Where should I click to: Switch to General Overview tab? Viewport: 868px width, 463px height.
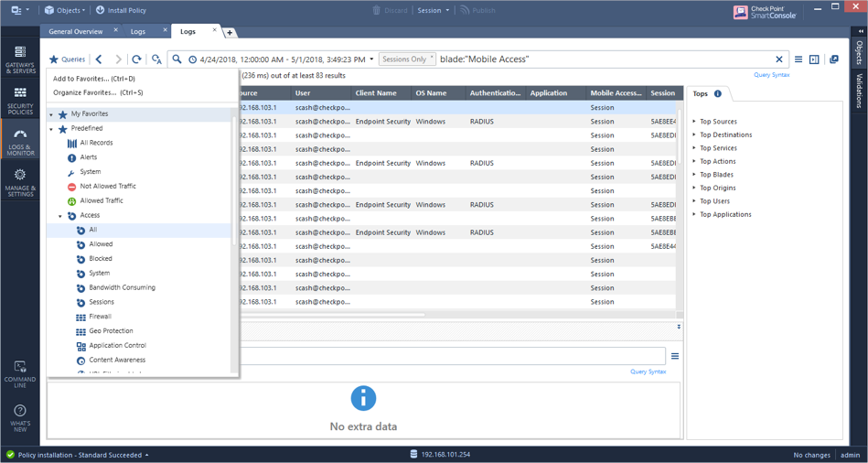coord(76,31)
